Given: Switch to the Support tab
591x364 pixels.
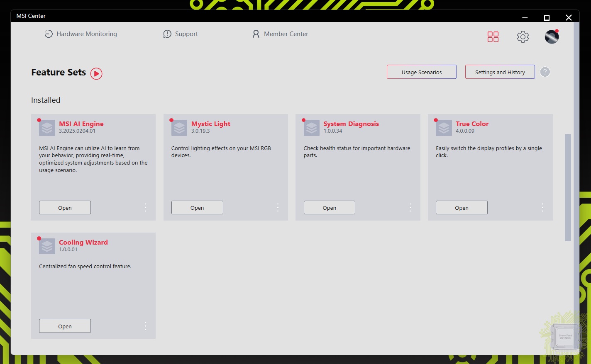Looking at the screenshot, I should [181, 34].
